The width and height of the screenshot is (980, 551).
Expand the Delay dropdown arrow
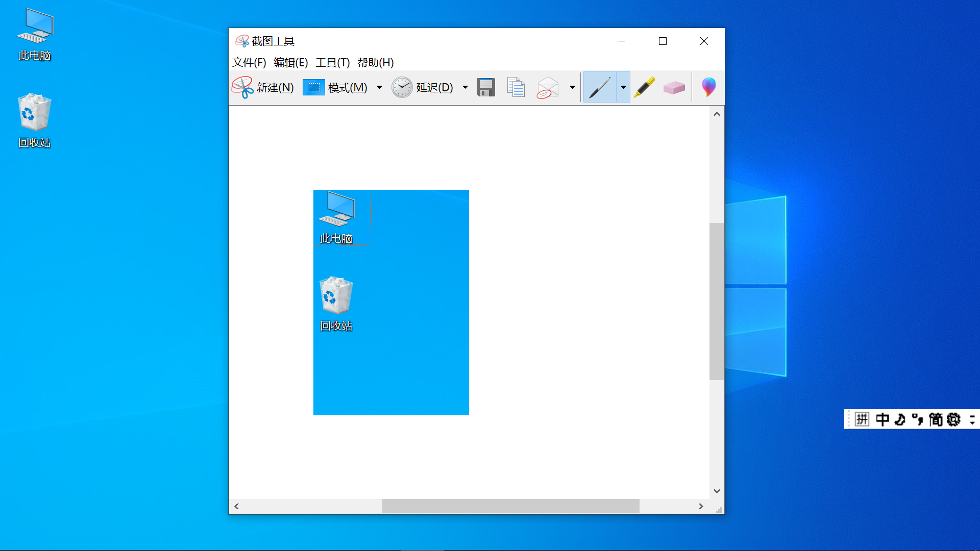[465, 87]
